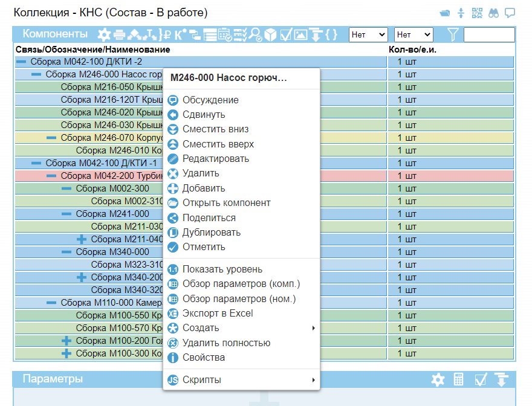Open the calculator in Параметры panel
532x406 pixels.
point(459,379)
